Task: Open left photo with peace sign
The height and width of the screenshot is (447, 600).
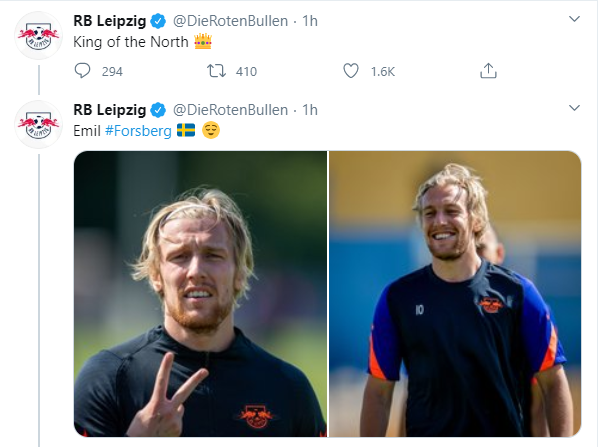Action: pos(200,293)
